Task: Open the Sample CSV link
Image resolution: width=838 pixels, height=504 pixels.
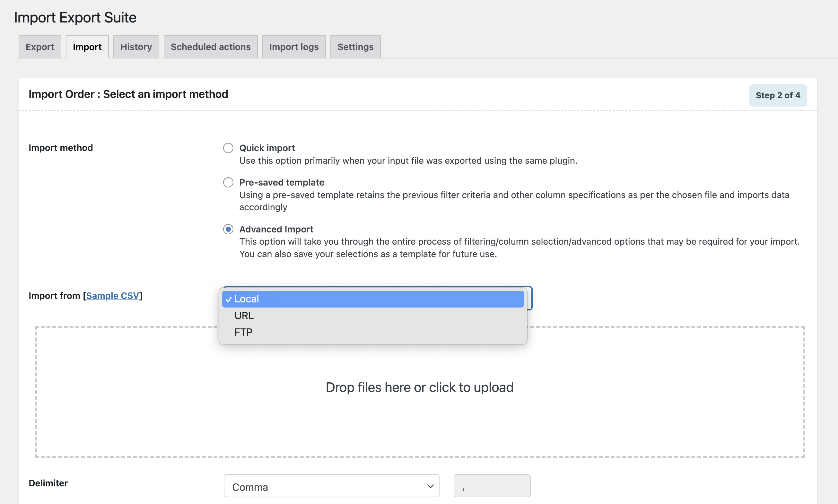Action: tap(112, 296)
